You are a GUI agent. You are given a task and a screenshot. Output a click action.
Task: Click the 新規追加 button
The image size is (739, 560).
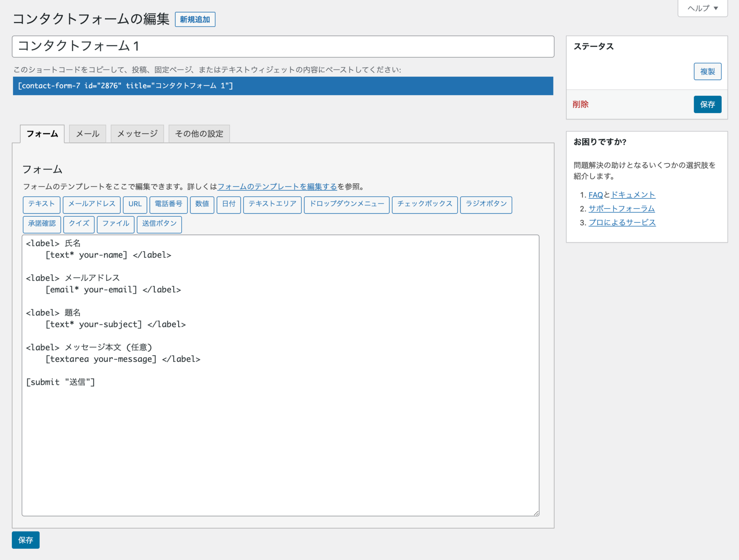(195, 20)
